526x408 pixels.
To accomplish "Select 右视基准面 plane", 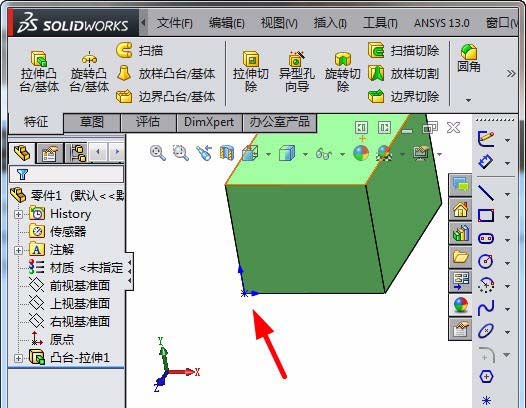I will coord(69,321).
